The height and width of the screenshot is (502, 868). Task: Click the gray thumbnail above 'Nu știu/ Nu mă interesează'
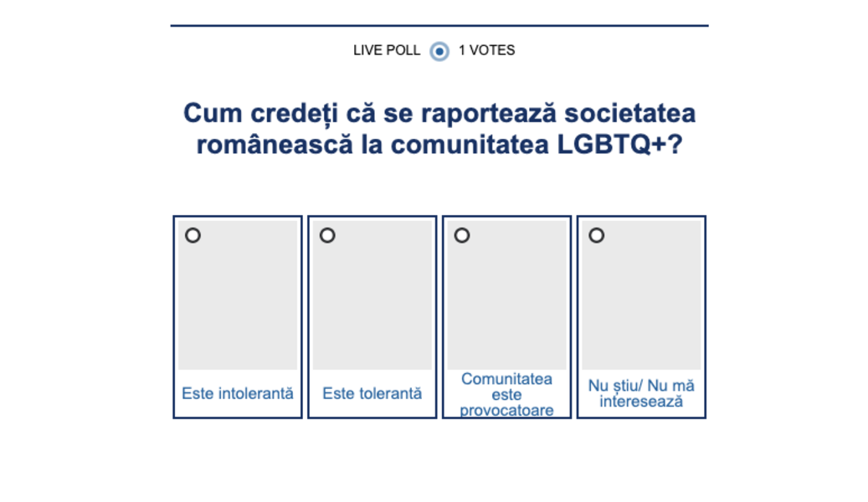pyautogui.click(x=641, y=301)
